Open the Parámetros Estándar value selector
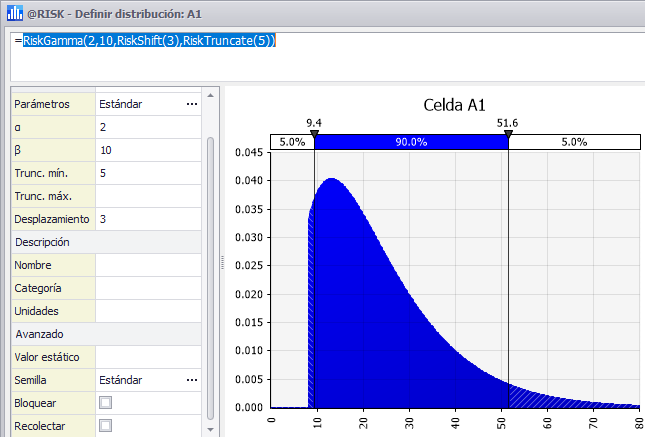 click(x=139, y=103)
